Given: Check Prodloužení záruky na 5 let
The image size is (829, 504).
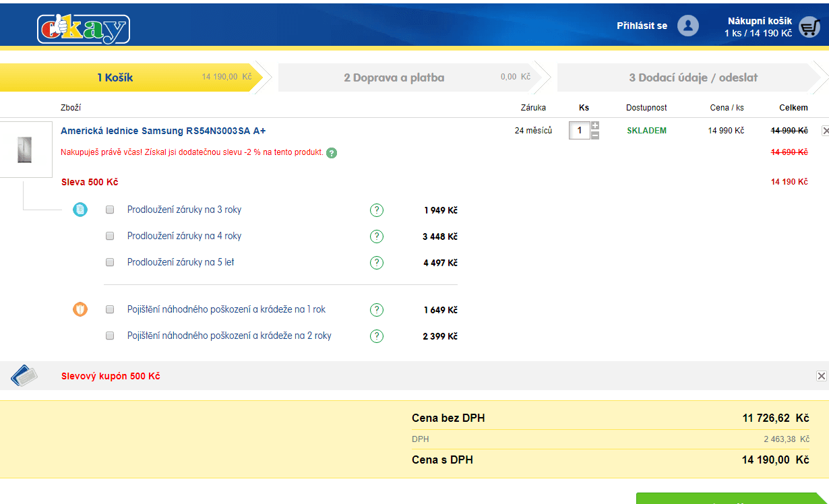Looking at the screenshot, I should [110, 263].
